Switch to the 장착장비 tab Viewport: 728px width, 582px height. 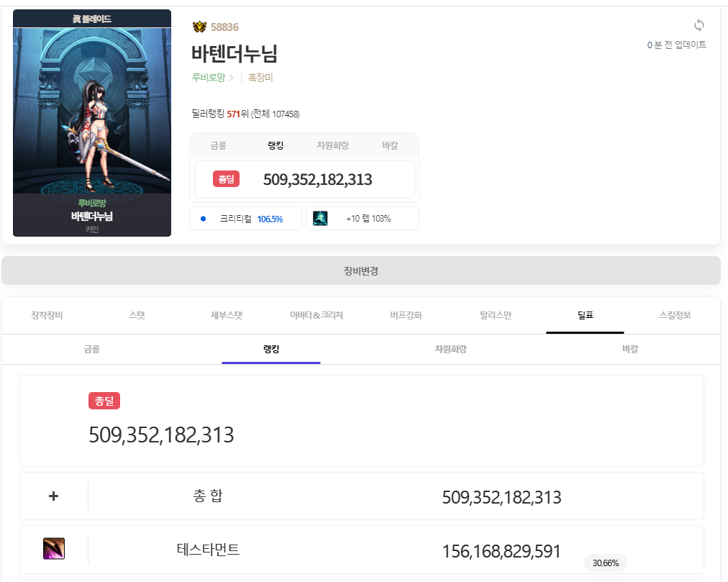47,315
